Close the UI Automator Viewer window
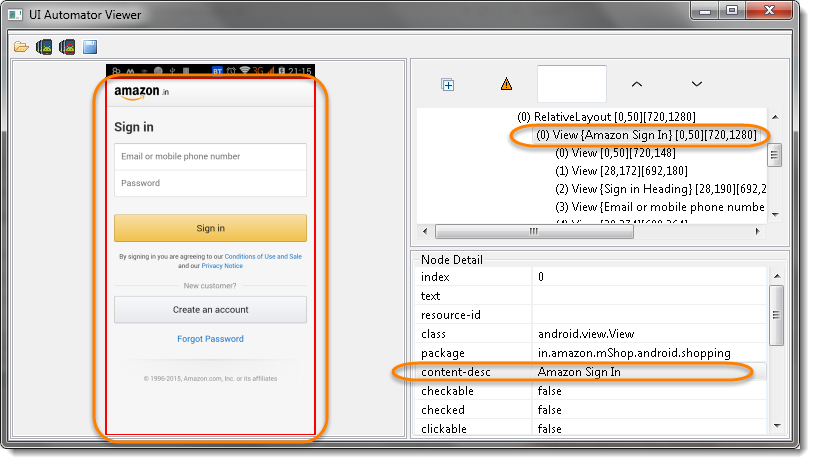The width and height of the screenshot is (815, 464). (x=770, y=10)
